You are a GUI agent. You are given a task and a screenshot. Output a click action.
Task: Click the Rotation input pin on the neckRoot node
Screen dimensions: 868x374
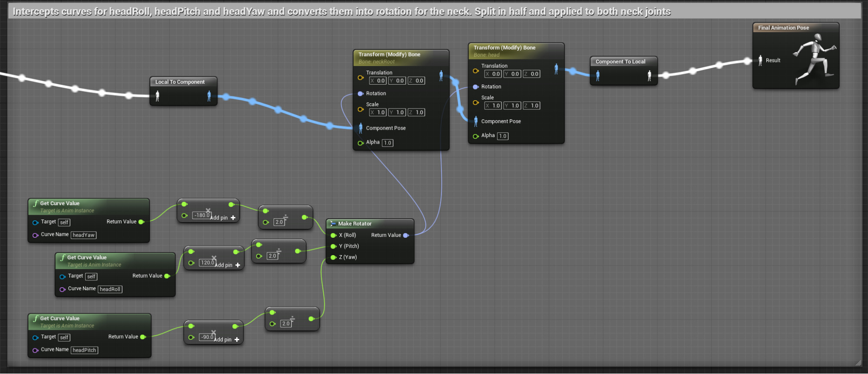(x=360, y=94)
